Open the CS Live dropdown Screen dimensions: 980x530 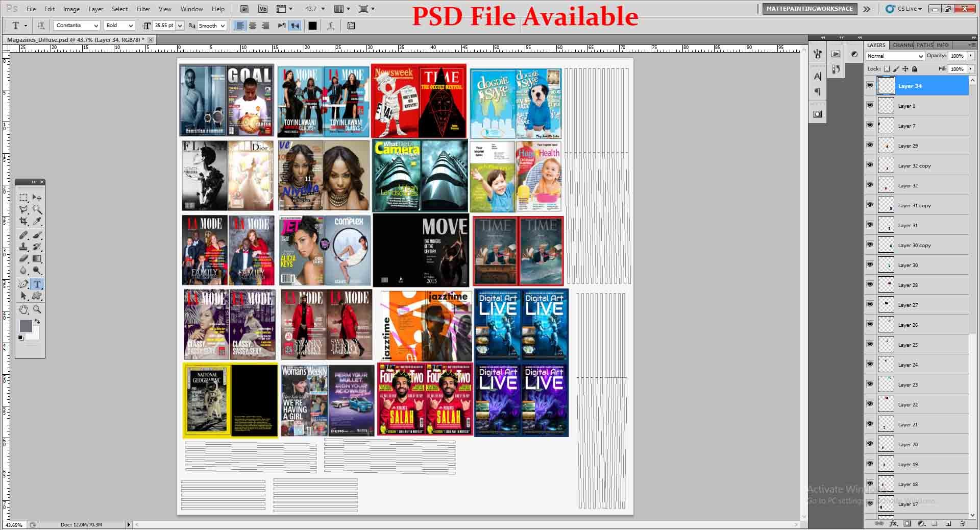click(904, 9)
